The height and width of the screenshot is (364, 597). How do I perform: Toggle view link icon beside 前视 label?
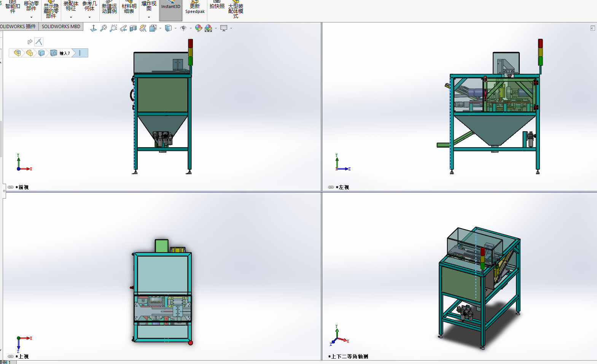11,187
